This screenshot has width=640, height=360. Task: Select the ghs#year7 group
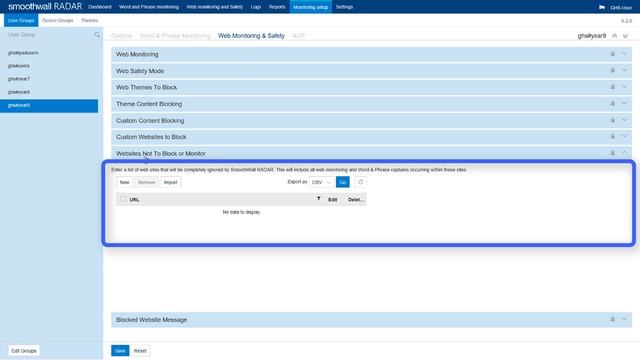(49, 79)
